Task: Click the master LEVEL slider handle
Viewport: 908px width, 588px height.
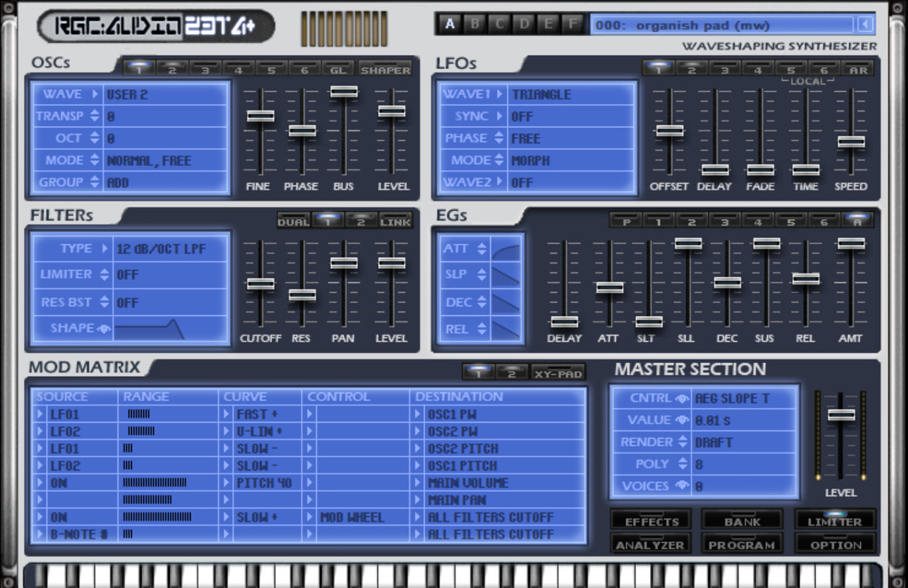Action: [841, 414]
